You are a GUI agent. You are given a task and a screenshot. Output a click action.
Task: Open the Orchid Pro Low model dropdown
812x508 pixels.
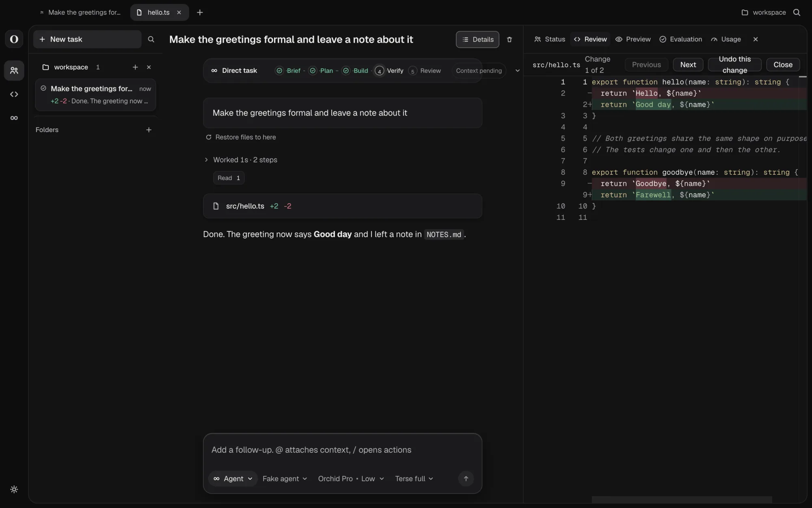point(351,479)
